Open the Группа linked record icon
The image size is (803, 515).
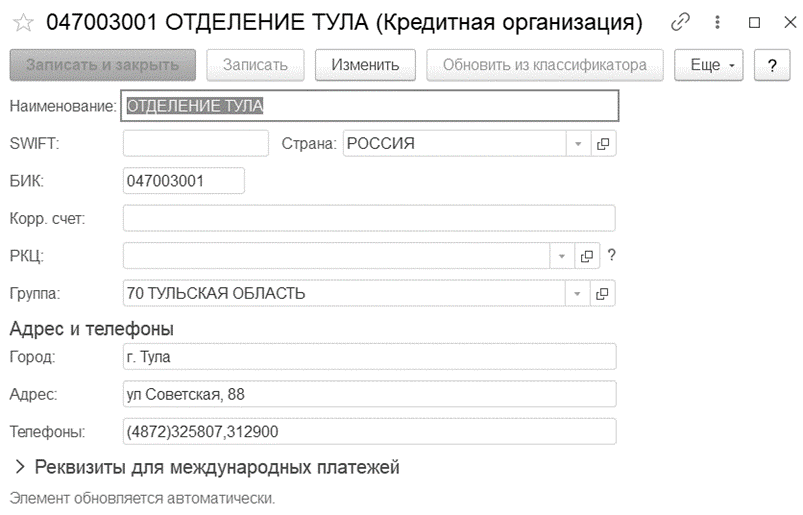602,293
